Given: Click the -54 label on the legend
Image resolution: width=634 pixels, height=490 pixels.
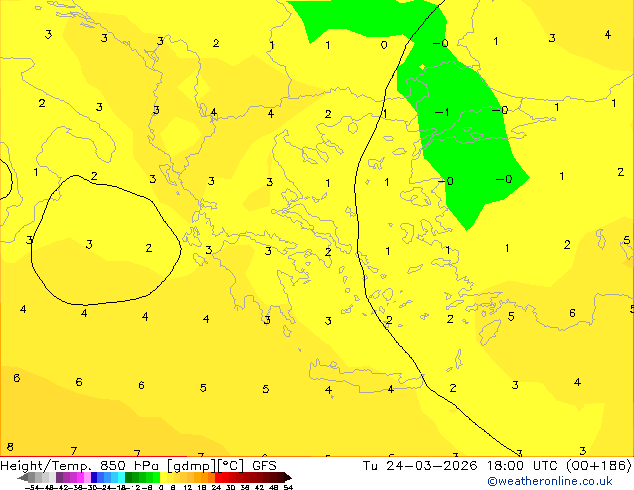Looking at the screenshot, I should (32, 487).
